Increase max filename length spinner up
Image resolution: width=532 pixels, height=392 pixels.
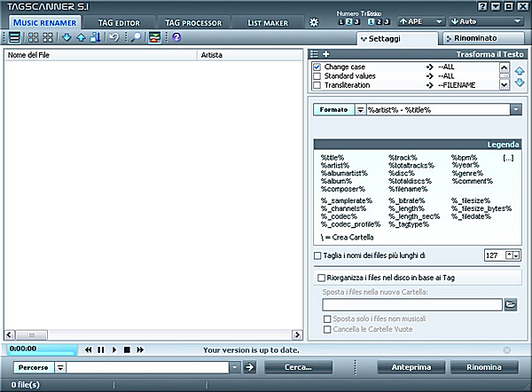[509, 255]
